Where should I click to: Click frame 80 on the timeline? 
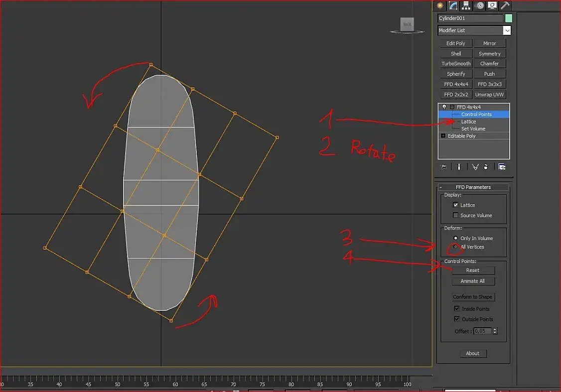coord(291,384)
